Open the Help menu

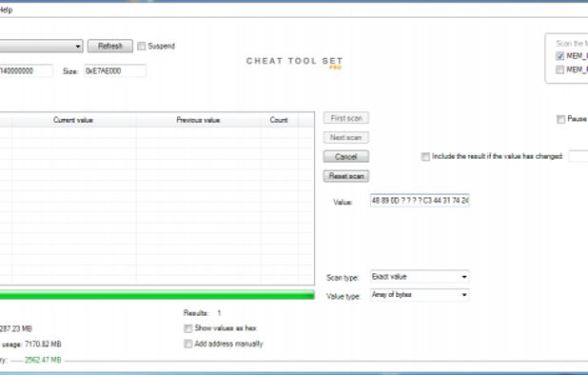point(6,10)
